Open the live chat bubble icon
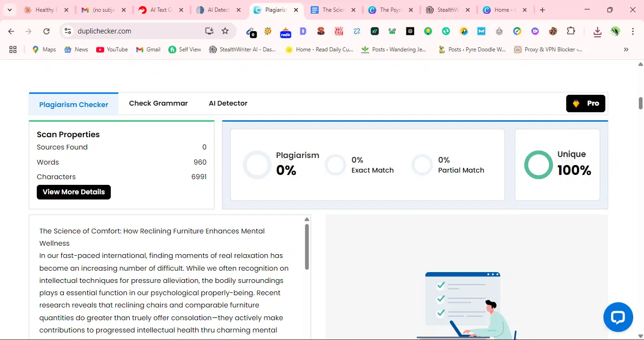 (618, 317)
